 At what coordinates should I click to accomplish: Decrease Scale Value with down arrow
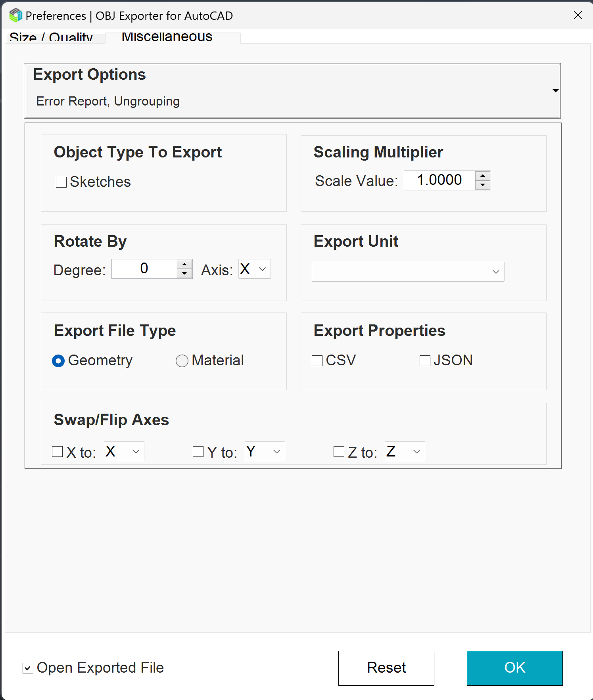point(483,185)
